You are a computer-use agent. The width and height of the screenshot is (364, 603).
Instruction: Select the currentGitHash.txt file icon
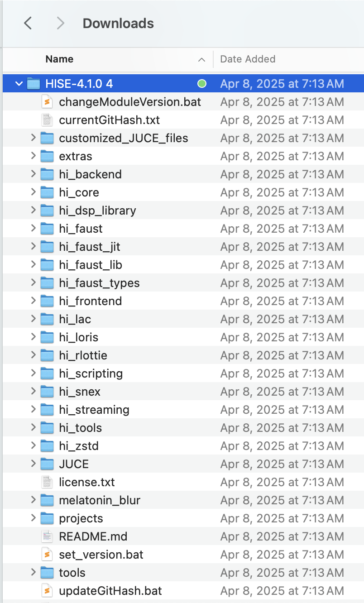click(x=47, y=120)
